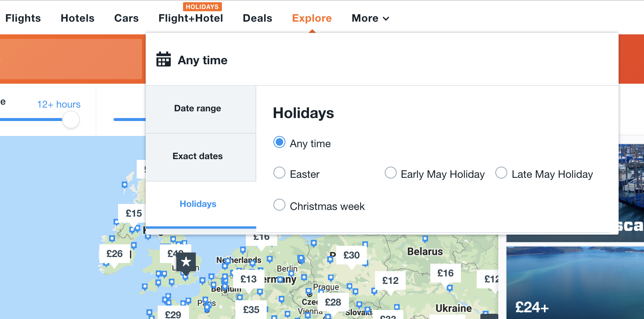Open the Flights navigation item
The width and height of the screenshot is (644, 319).
23,18
